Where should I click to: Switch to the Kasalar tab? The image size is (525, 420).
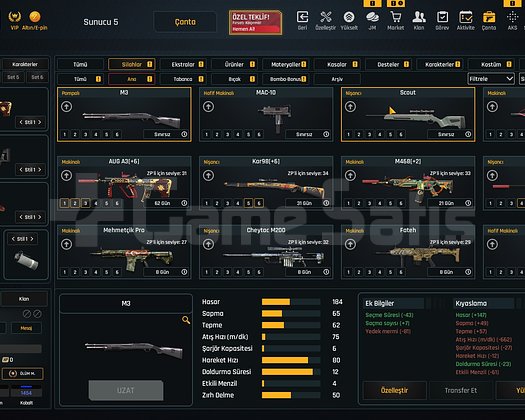pyautogui.click(x=337, y=64)
